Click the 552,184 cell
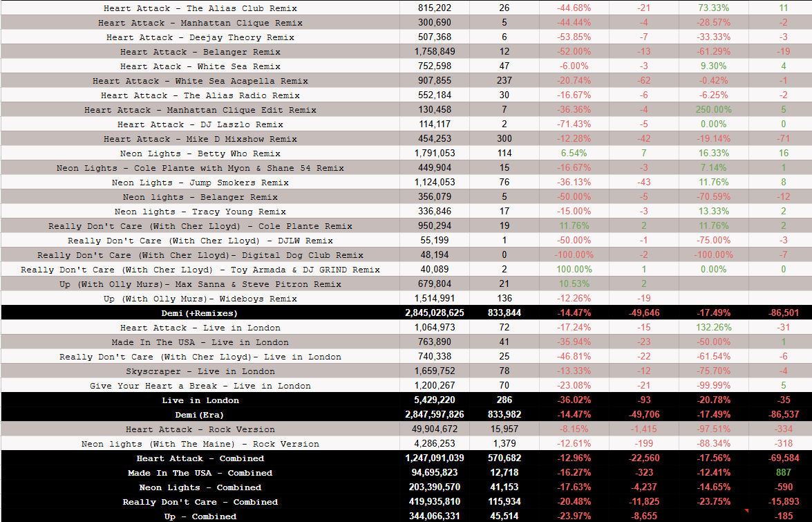The width and height of the screenshot is (812, 522). [x=435, y=95]
